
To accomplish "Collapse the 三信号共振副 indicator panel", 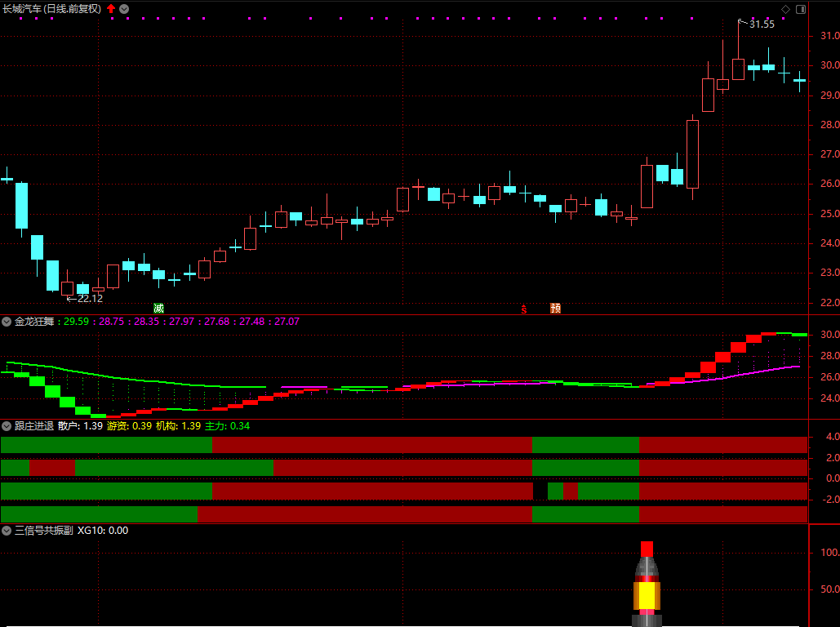I will pyautogui.click(x=7, y=531).
